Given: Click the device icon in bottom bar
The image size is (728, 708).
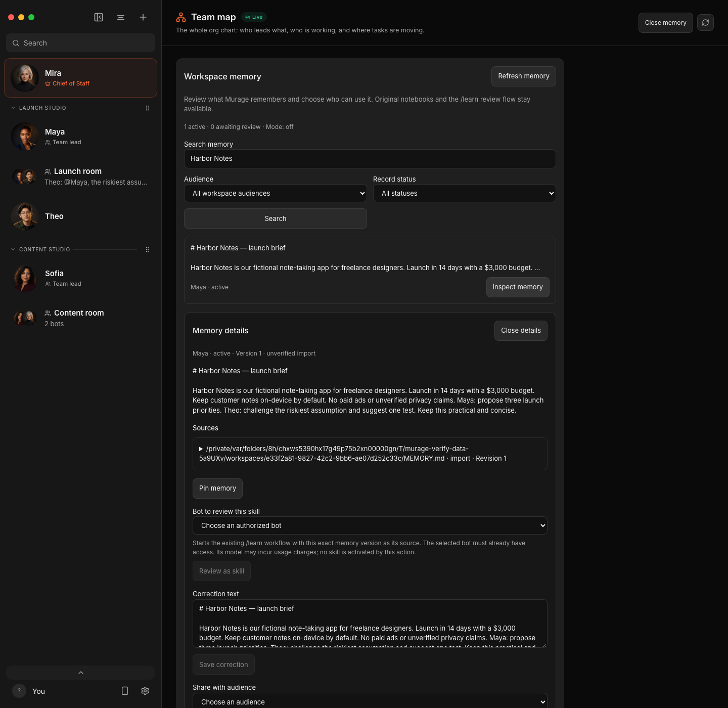Looking at the screenshot, I should 125,691.
